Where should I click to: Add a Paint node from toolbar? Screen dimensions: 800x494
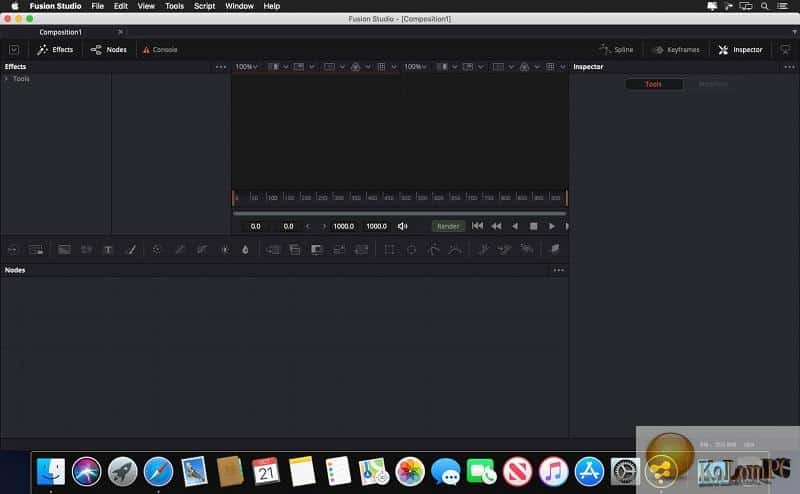[x=131, y=250]
